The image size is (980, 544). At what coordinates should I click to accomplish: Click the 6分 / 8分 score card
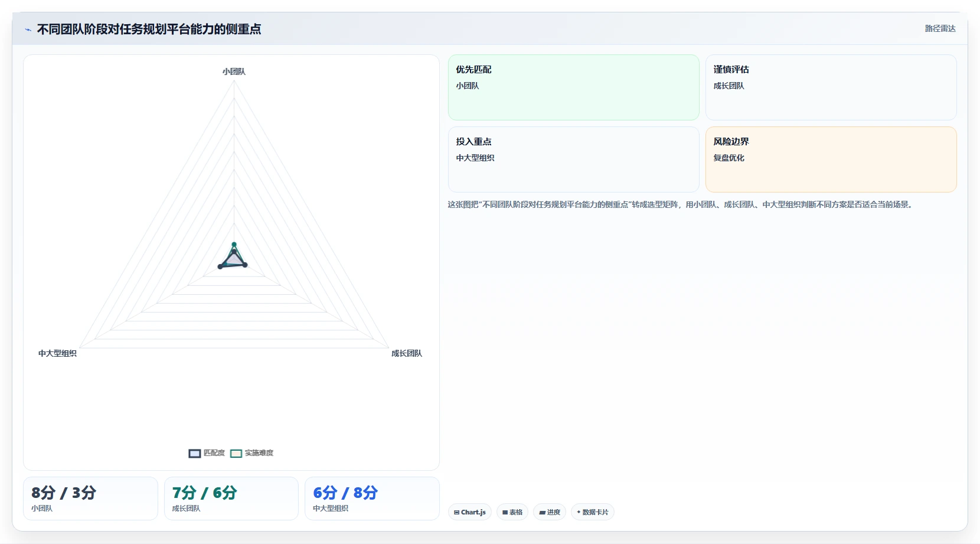coord(372,499)
